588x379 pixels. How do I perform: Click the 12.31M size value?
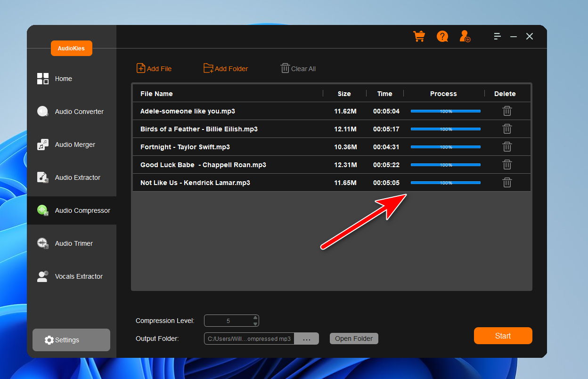point(345,165)
